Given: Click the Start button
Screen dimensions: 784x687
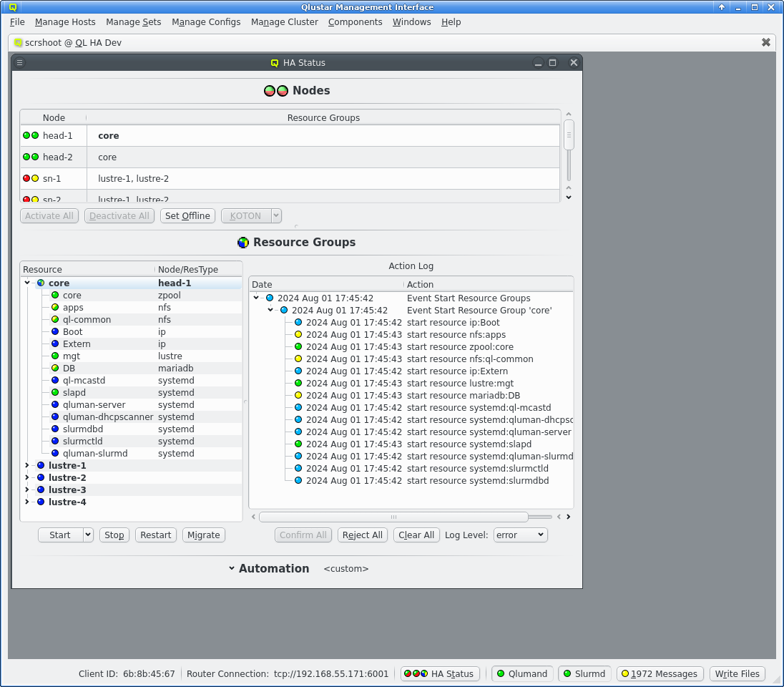Looking at the screenshot, I should 61,535.
